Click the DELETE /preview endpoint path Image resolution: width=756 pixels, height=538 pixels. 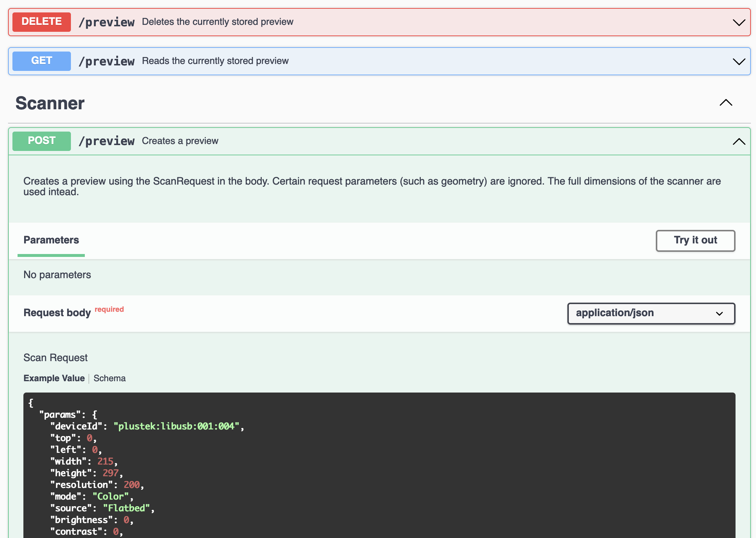107,22
